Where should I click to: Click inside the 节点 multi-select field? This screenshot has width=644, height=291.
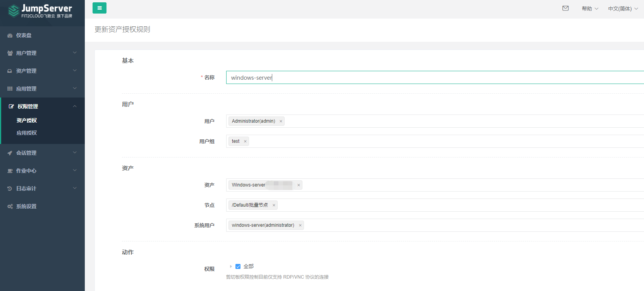(x=435, y=205)
